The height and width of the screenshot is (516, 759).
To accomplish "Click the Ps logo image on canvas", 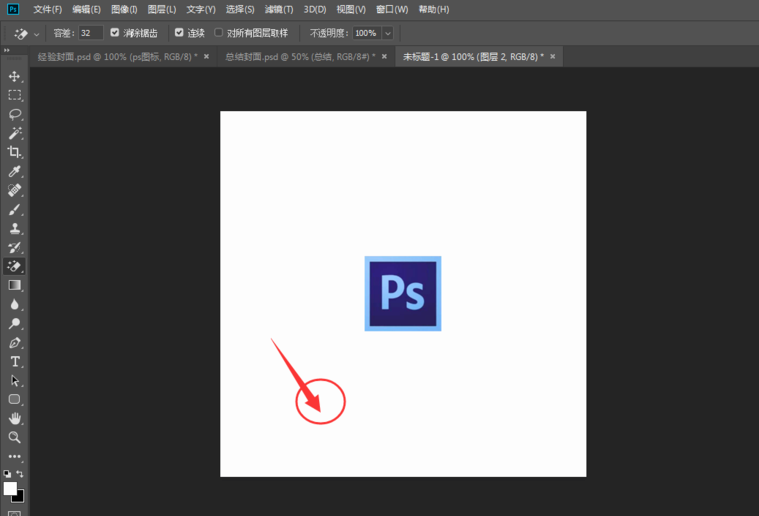I will pyautogui.click(x=403, y=293).
